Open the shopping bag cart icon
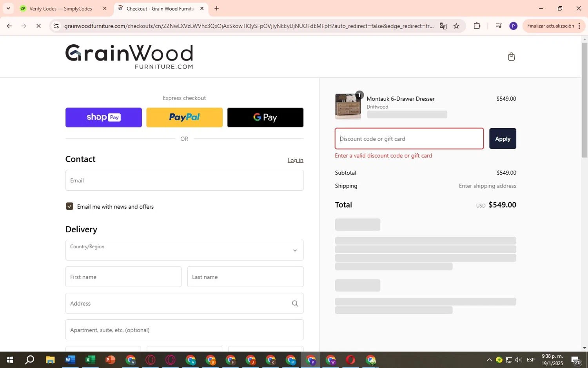 511,57
